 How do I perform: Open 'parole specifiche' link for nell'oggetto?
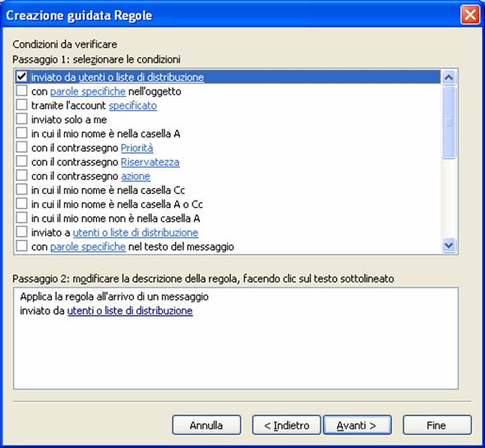click(x=88, y=91)
